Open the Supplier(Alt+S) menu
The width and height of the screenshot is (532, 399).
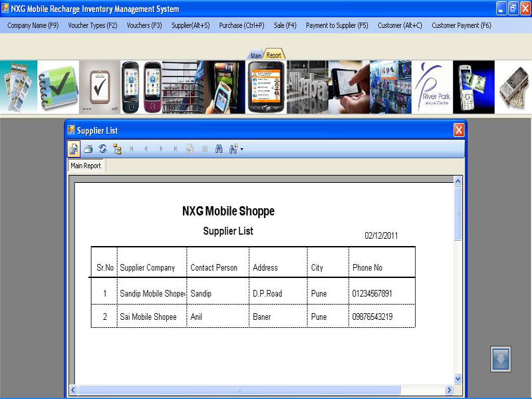click(x=190, y=25)
